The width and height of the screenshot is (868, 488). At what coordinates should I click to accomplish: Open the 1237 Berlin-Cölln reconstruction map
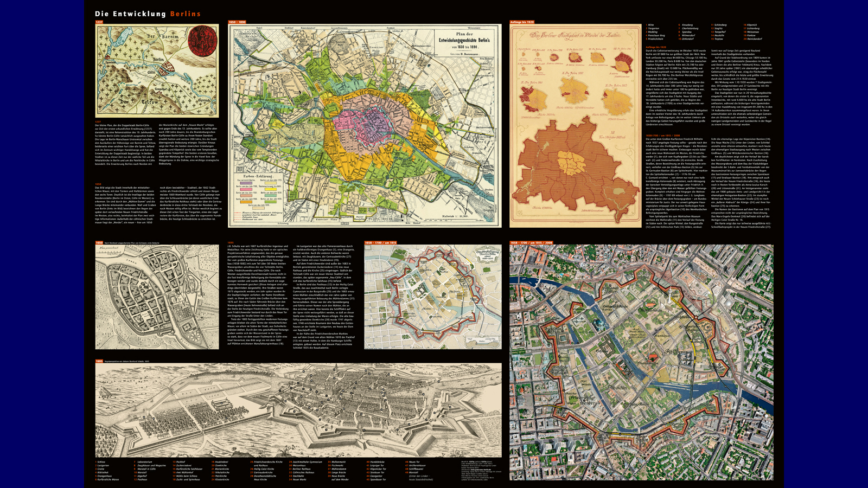tap(157, 71)
